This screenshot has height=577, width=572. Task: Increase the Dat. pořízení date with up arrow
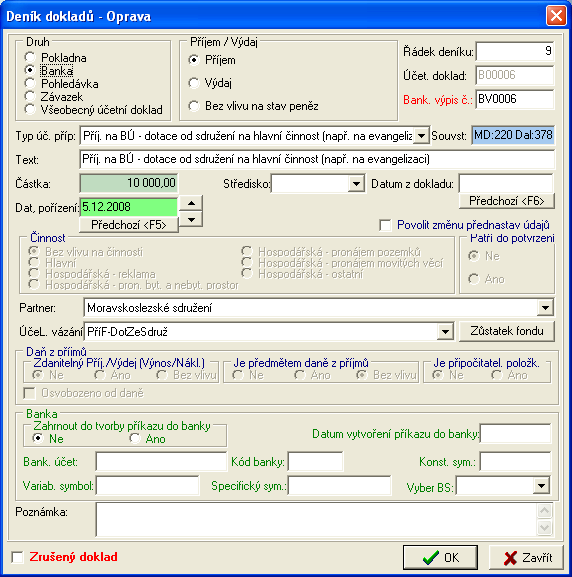(191, 203)
